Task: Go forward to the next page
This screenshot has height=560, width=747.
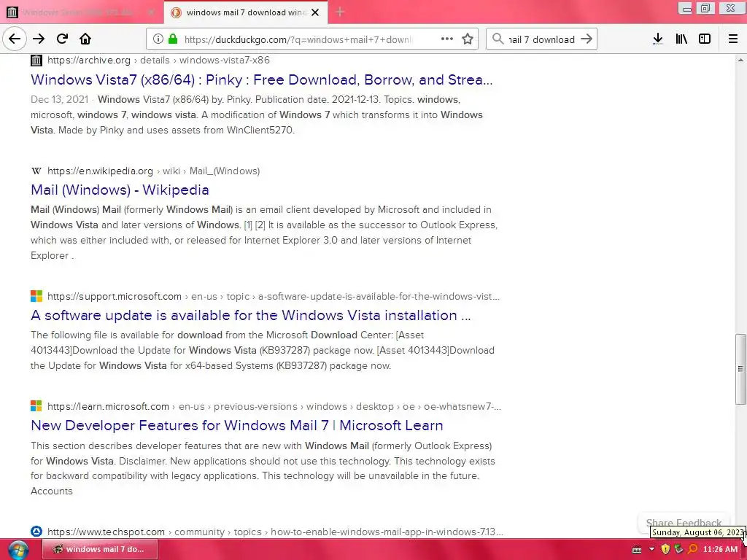Action: 39,39
